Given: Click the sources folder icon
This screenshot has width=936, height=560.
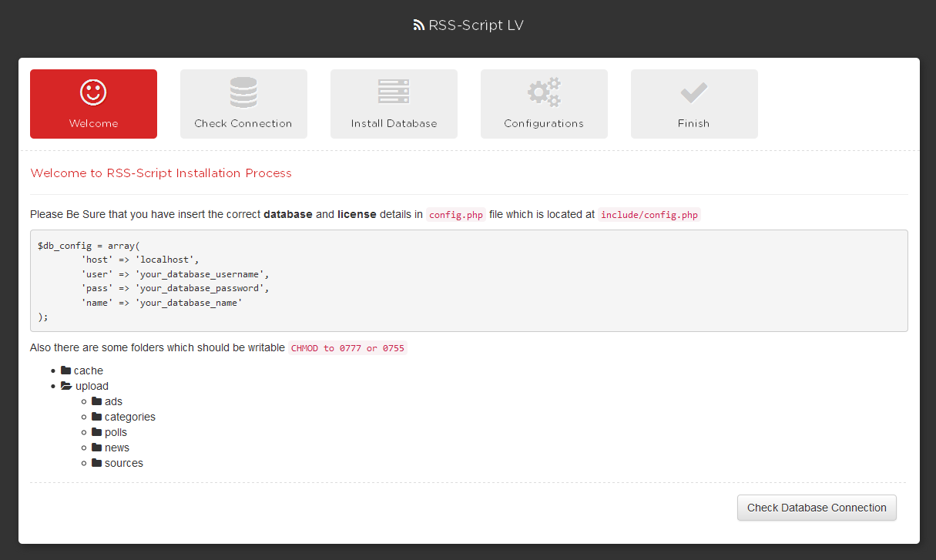Looking at the screenshot, I should [x=97, y=463].
